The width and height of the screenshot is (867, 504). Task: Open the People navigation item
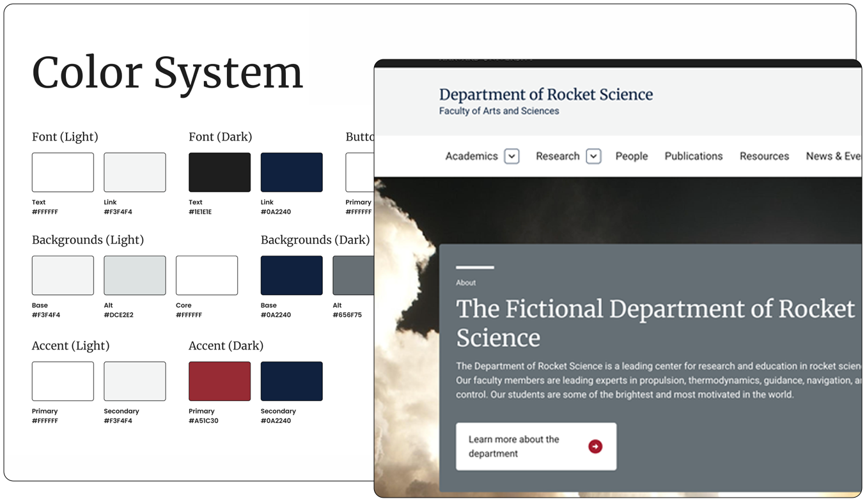click(631, 156)
